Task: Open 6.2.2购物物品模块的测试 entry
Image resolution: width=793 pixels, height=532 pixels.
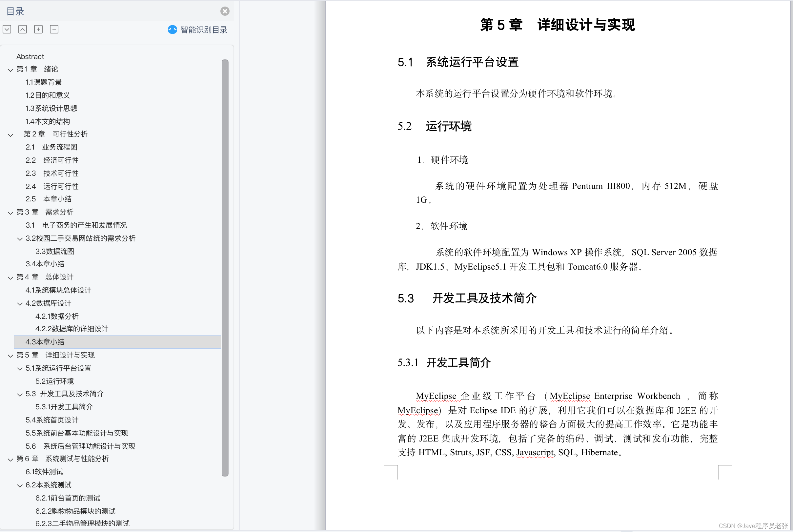Action: 75,511
